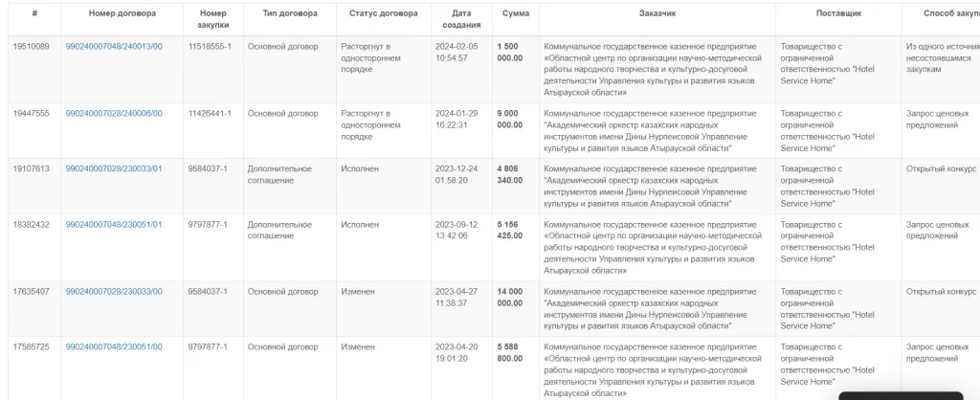Select row ID cell 17585725

click(x=31, y=347)
